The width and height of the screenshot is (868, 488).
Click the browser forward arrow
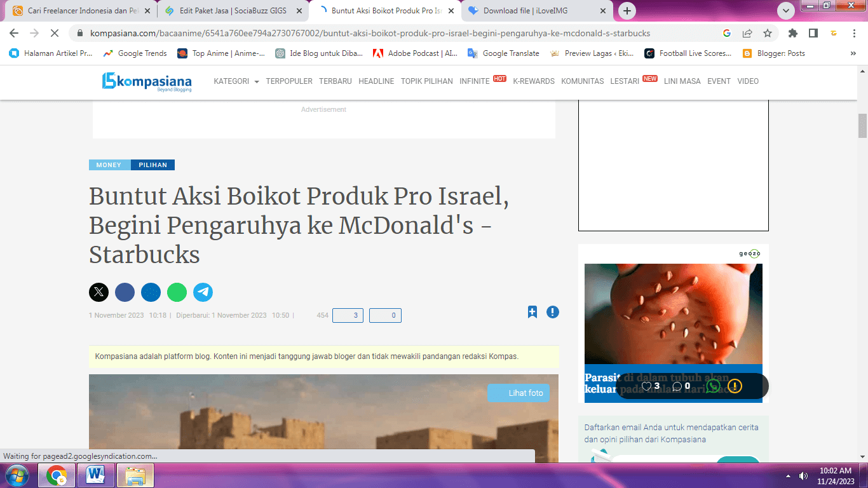pos(34,33)
